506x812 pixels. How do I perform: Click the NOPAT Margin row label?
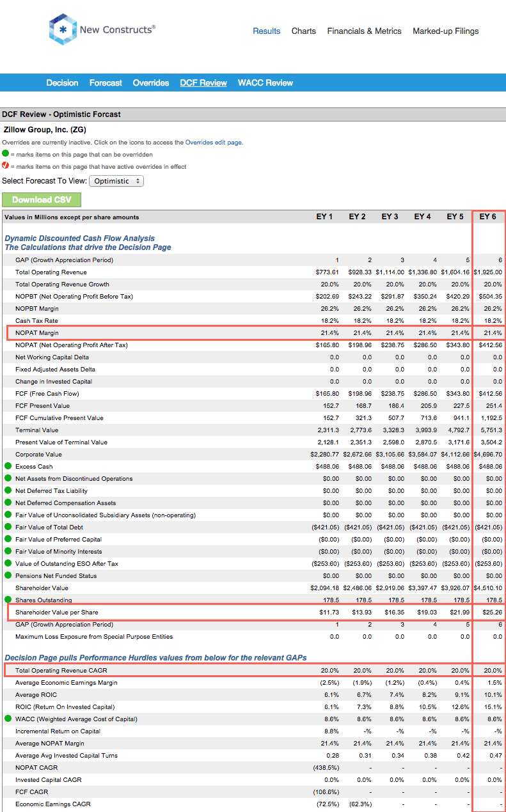pos(38,332)
